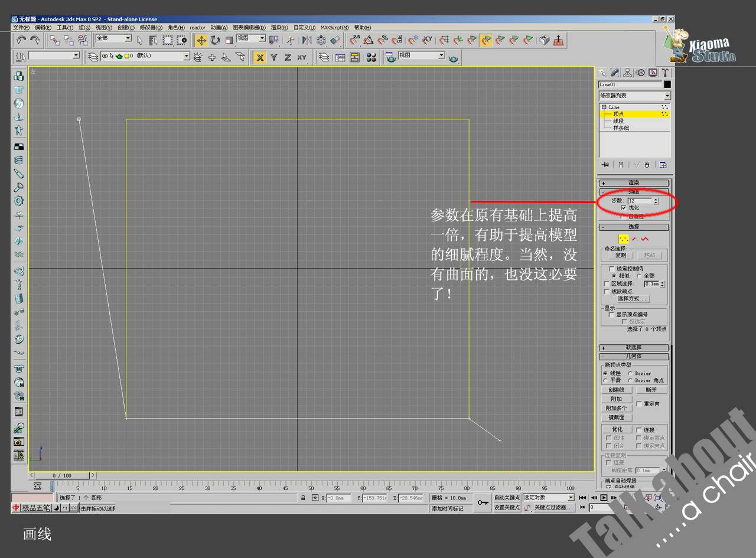Toggle the Spinner Snap icon
This screenshot has height=558, width=756.
tap(397, 40)
